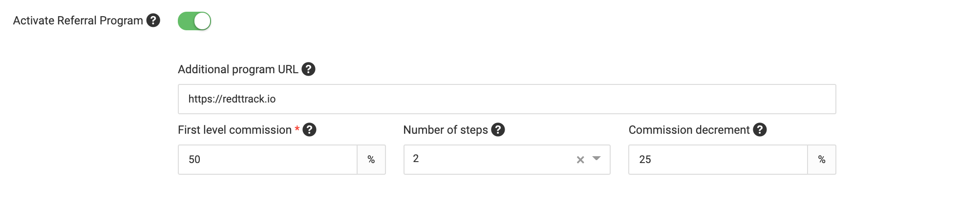
Task: Click the red required asterisk
Action: pyautogui.click(x=297, y=129)
